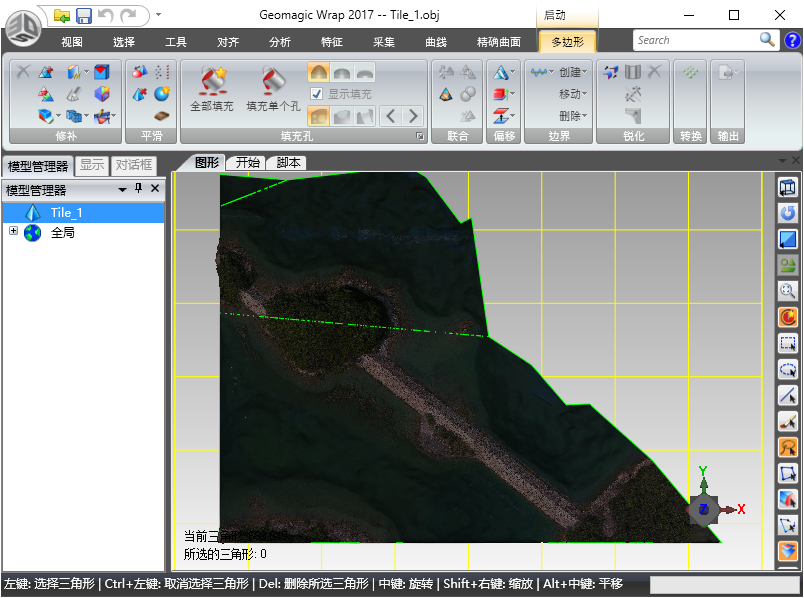This screenshot has width=804, height=598.
Task: Click the zoom fit magnifier in right toolbar
Action: pos(788,291)
